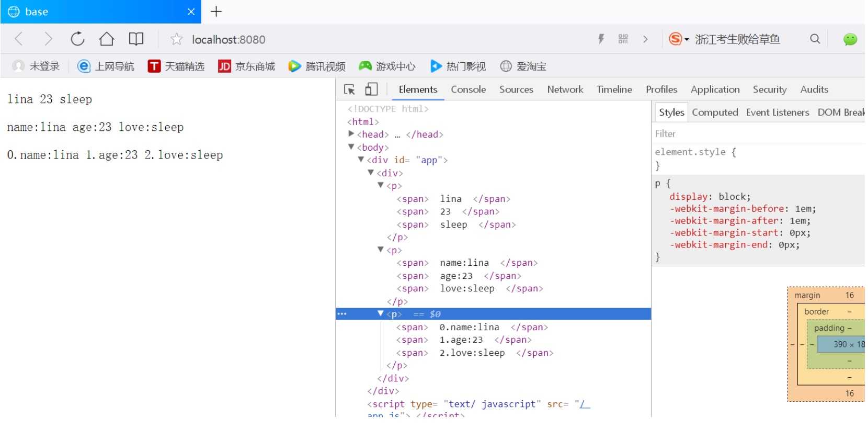The width and height of the screenshot is (868, 428).
Task: Select the DOCTYPE html line
Action: [x=388, y=109]
